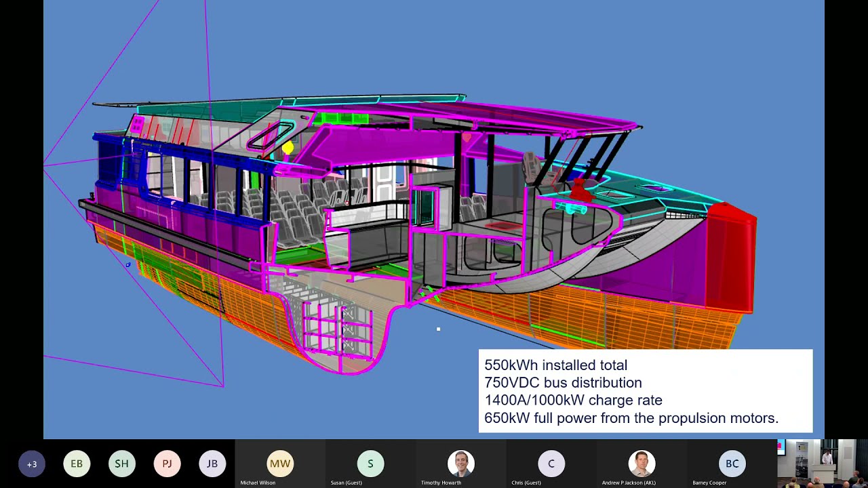Click the '750VDC bus distribution' line
The image size is (868, 488).
pos(563,383)
